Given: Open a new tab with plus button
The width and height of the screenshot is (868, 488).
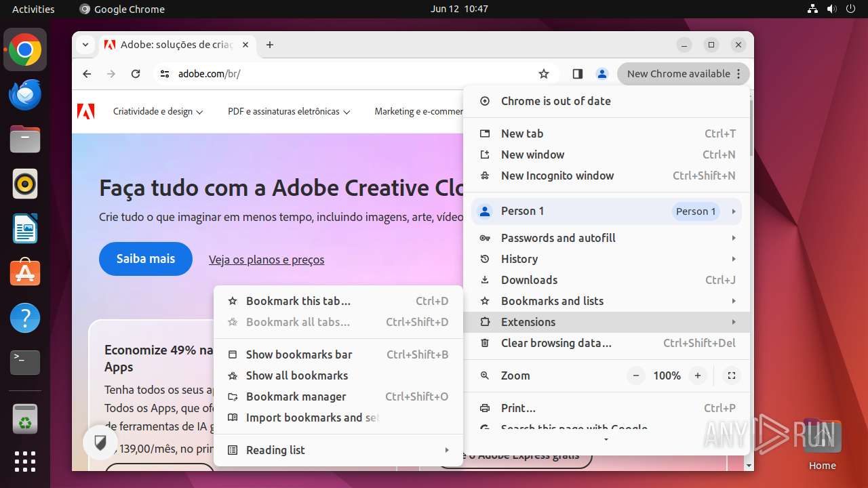Looking at the screenshot, I should tap(270, 45).
